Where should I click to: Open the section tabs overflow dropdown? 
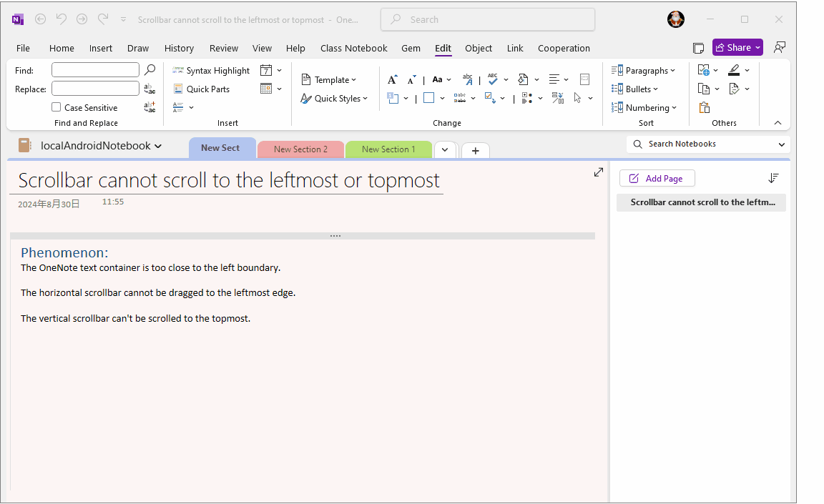pos(445,149)
